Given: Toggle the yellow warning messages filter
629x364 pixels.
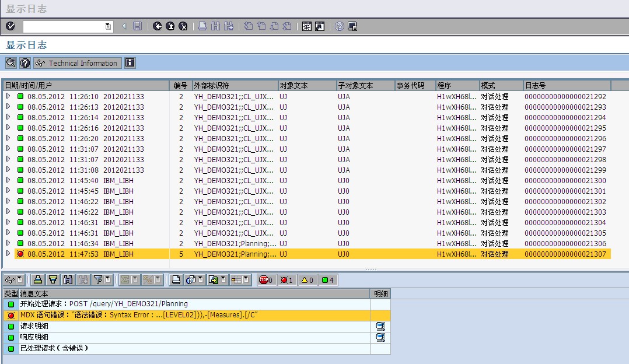Looking at the screenshot, I should pyautogui.click(x=307, y=280).
